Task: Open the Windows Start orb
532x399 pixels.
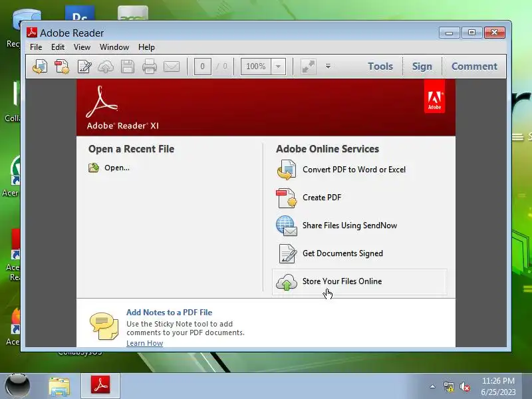Action: point(18,386)
